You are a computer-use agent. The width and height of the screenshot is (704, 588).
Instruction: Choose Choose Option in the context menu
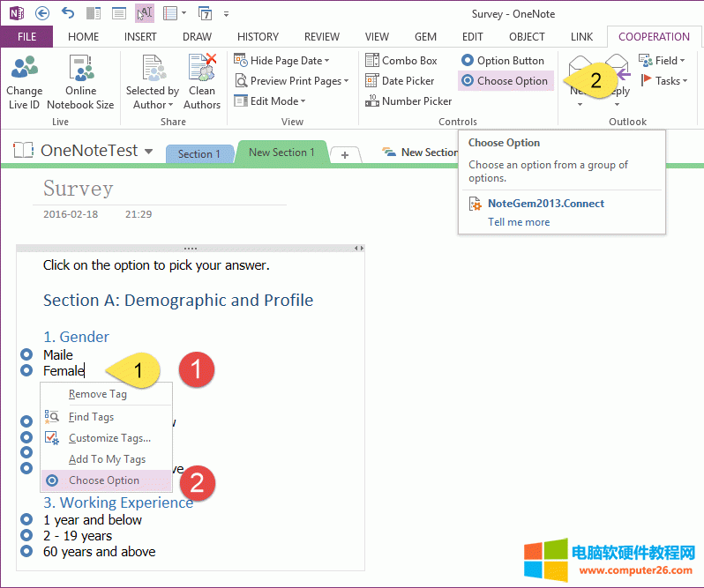point(106,480)
